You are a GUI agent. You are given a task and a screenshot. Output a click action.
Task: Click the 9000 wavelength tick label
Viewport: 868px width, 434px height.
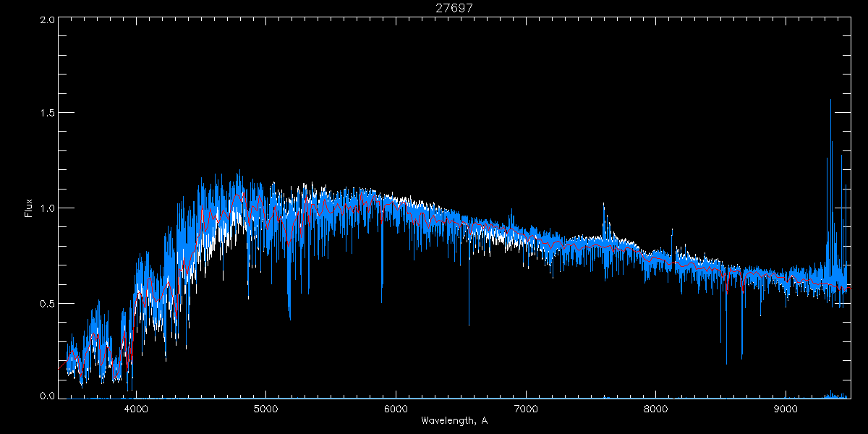786,409
